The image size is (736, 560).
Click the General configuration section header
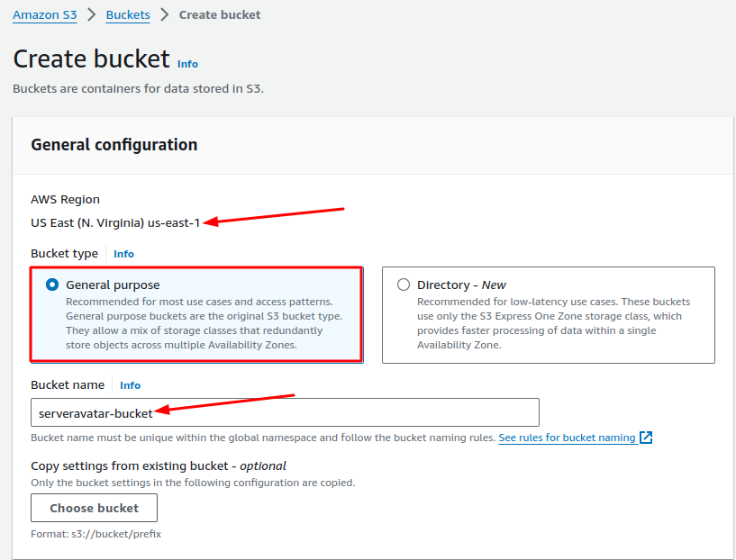point(114,144)
